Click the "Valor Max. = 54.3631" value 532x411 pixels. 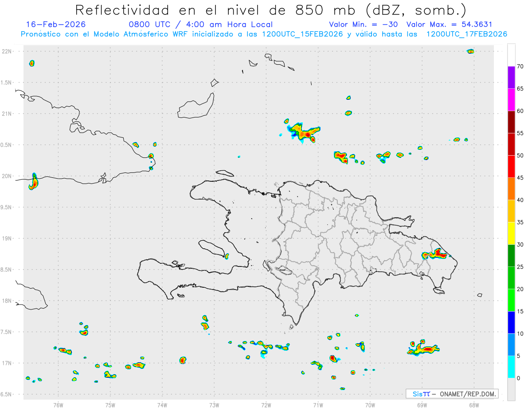pos(449,24)
